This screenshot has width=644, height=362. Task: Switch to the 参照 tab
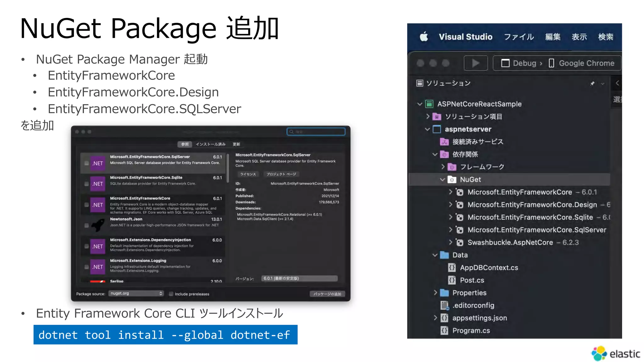185,144
